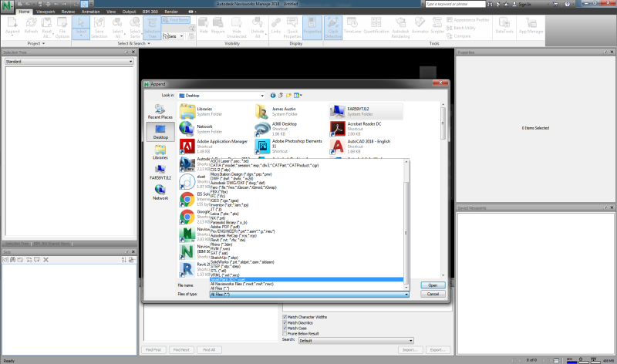Open the Standard dropdown in Selection Tree
The width and height of the screenshot is (617, 364).
point(69,62)
